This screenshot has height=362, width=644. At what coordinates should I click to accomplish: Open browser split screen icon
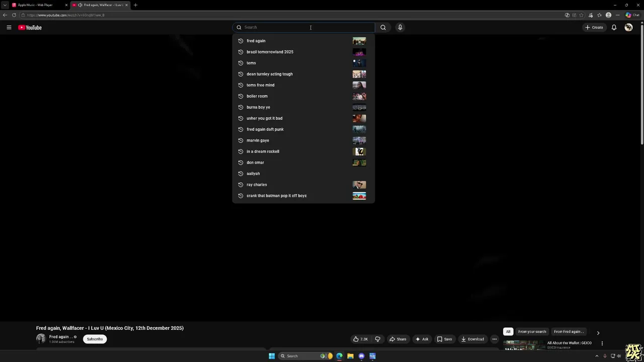[574, 15]
